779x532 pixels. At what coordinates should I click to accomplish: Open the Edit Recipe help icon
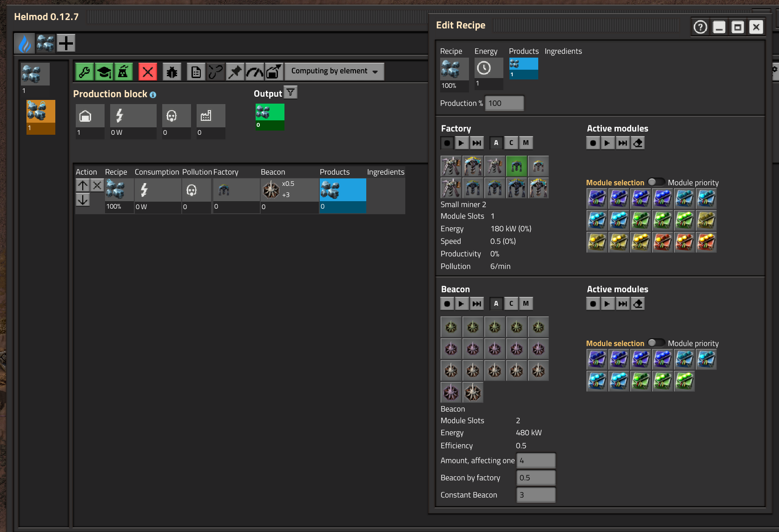(x=700, y=27)
